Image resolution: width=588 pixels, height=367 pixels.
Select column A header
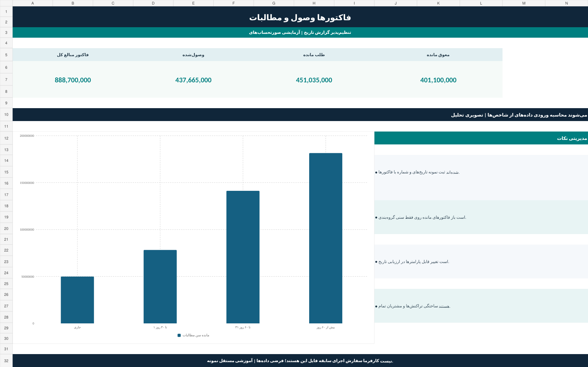33,3
